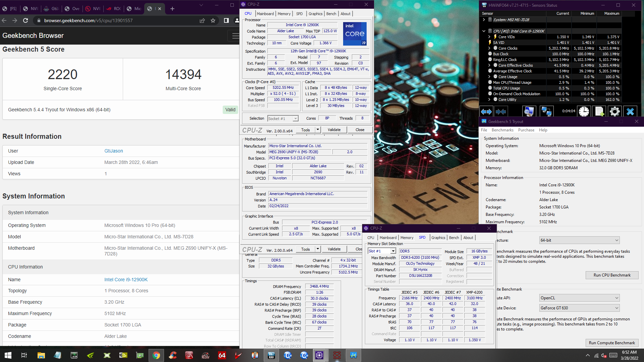Expand Core Clocks sensor row
The image size is (644, 362).
pos(489,48)
